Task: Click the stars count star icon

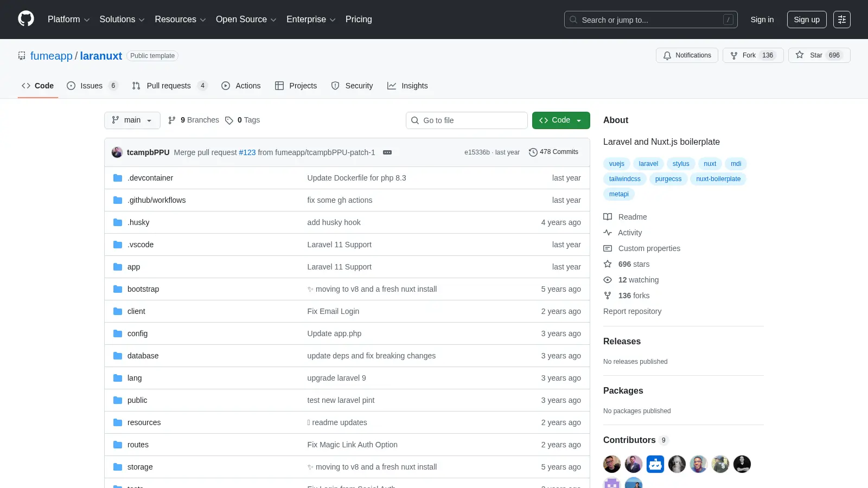Action: pos(608,264)
